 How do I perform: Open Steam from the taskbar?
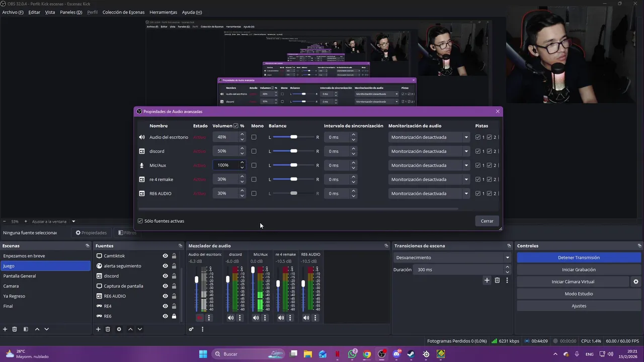tap(411, 354)
